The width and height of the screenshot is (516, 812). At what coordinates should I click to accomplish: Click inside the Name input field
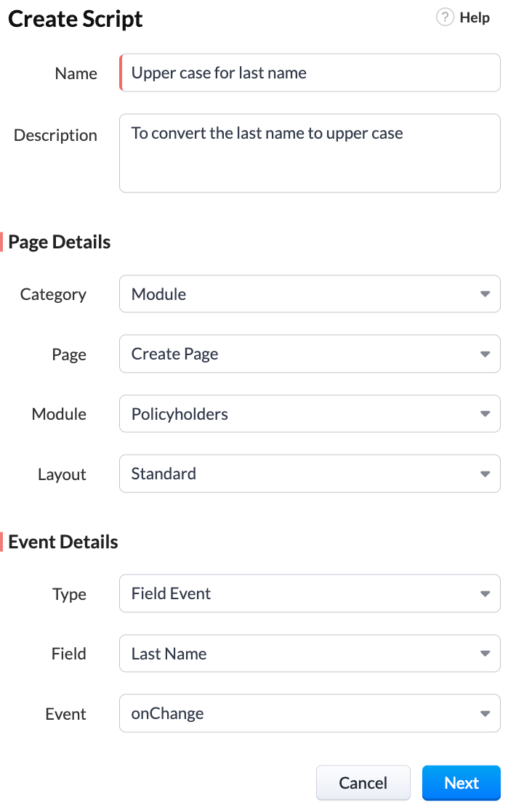310,73
